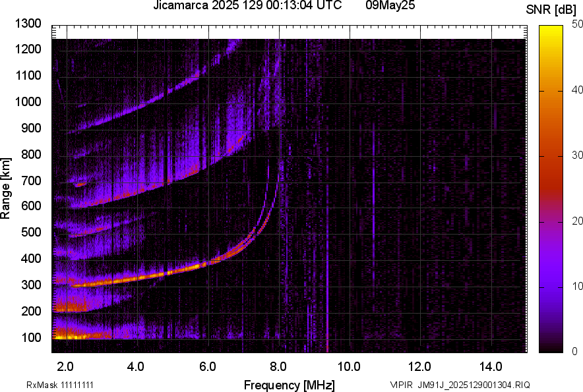This screenshot has width=583, height=392.
Task: Click frequency axis tick 6.0
Action: [208, 367]
